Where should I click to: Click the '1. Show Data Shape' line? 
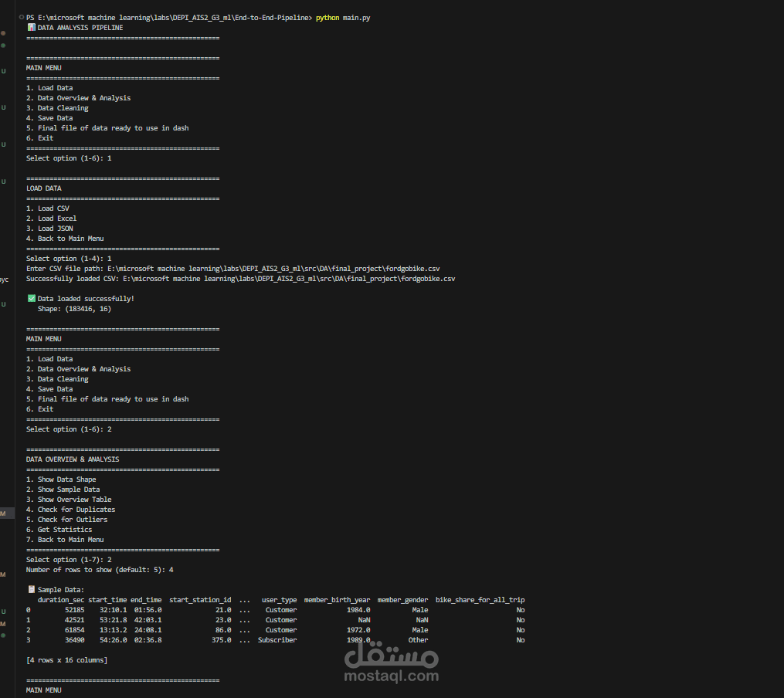point(61,479)
